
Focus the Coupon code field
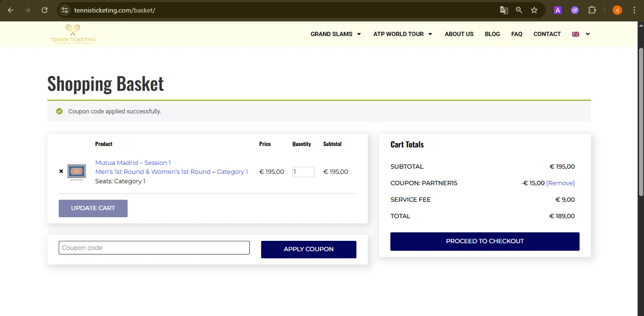coord(154,248)
